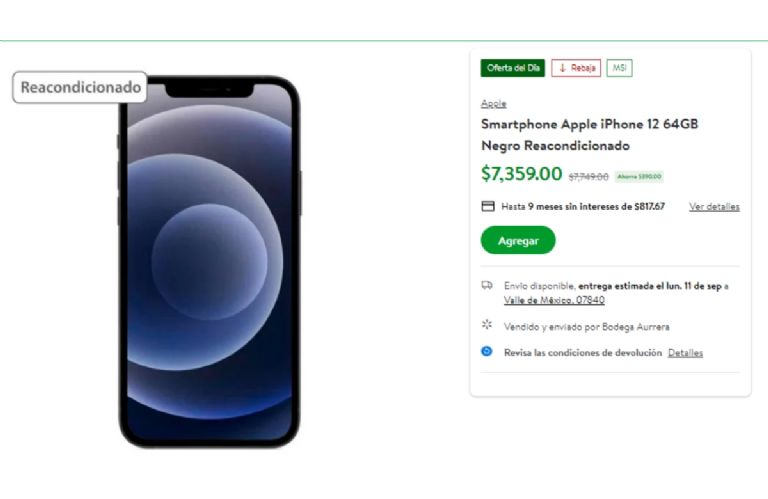Click the Reacondicionado label on image
The height and width of the screenshot is (499, 768).
tap(80, 88)
